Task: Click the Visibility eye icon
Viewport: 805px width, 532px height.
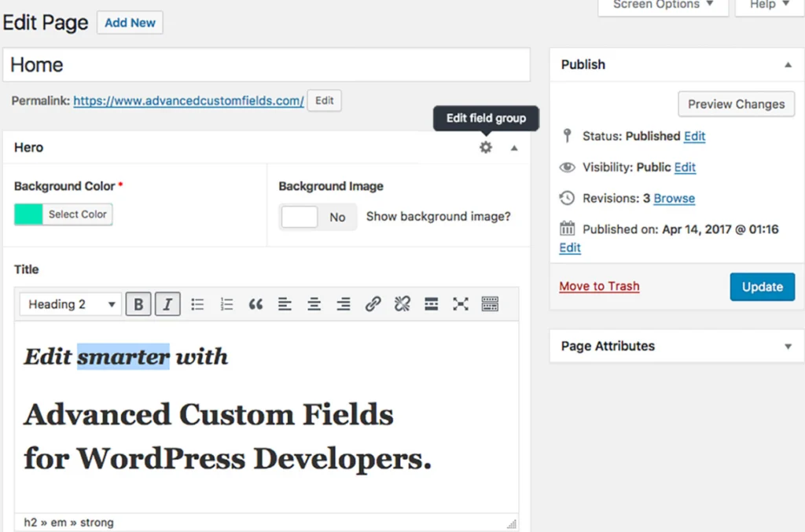Action: pyautogui.click(x=568, y=167)
